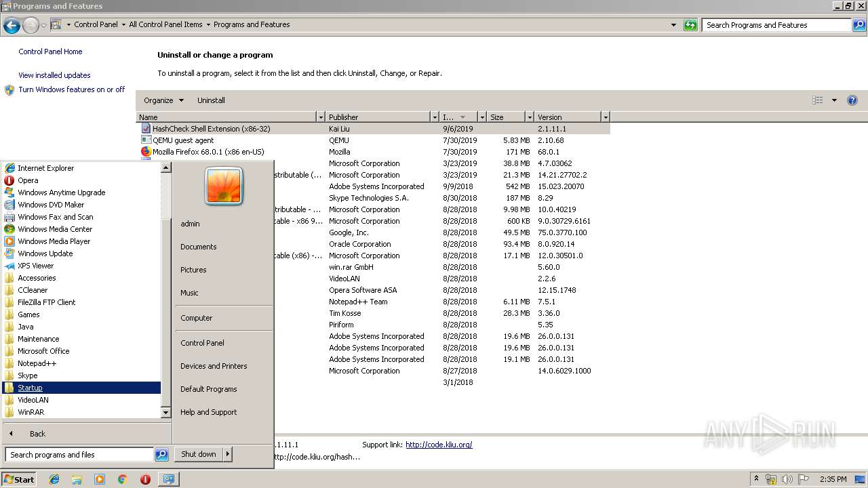Open Help and Support
Image resolution: width=868 pixels, height=488 pixels.
click(x=209, y=412)
